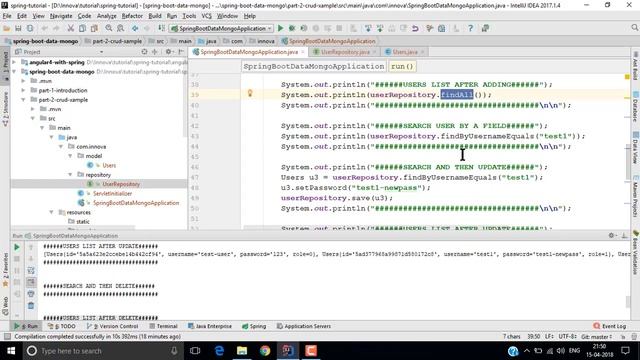Open the Project Structure icon
The width and height of the screenshot is (640, 360).
442,29
